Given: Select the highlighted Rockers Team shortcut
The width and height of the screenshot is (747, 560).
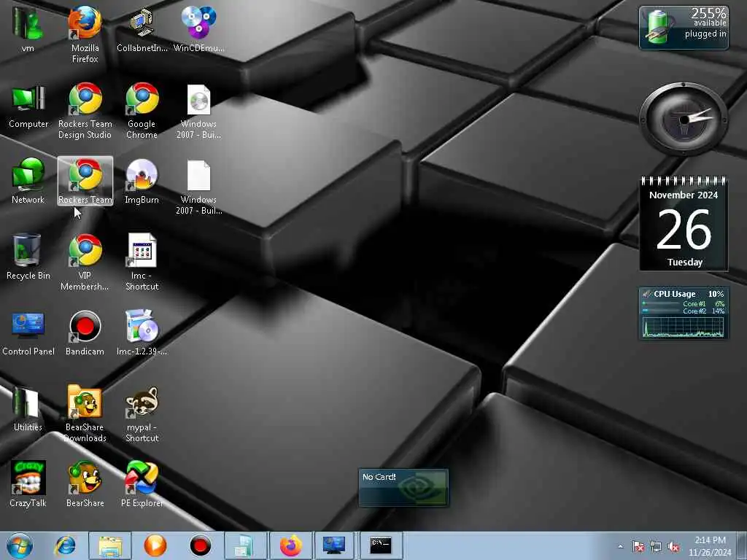Looking at the screenshot, I should (85, 181).
